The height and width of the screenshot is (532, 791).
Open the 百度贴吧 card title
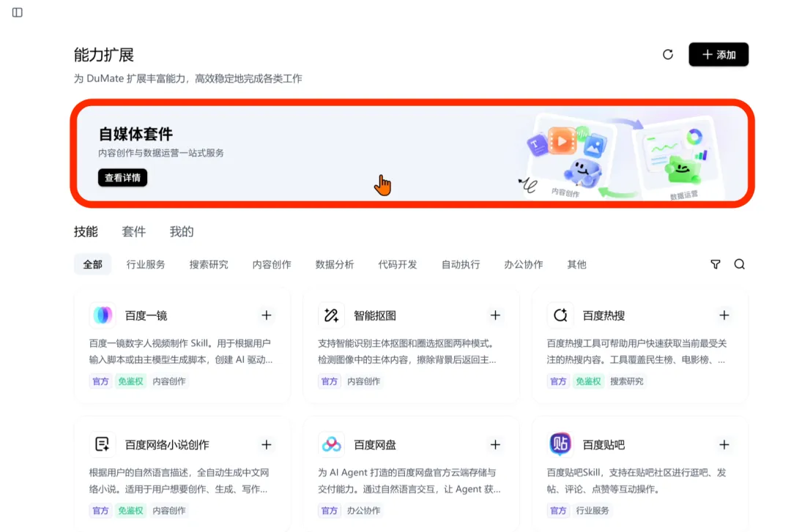coord(604,445)
